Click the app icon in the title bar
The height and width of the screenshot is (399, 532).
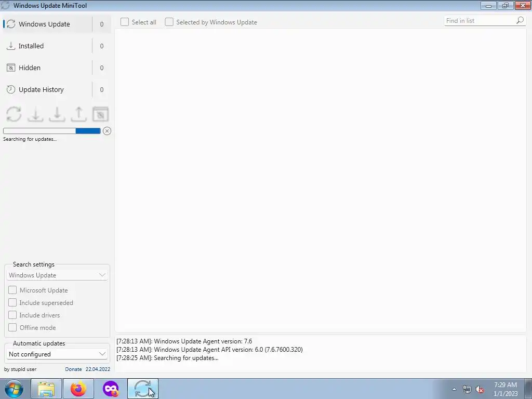click(x=5, y=5)
